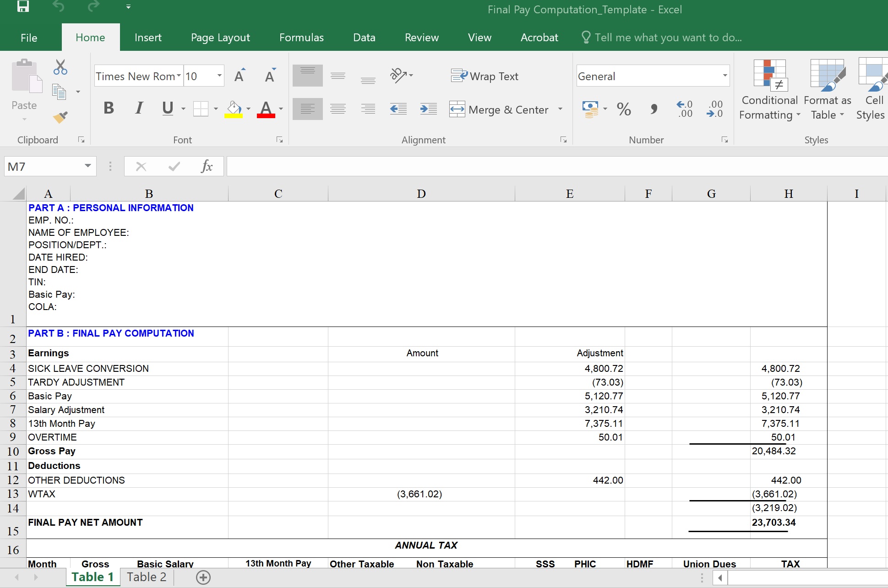The width and height of the screenshot is (888, 588).
Task: Open the Clipboard dialog launcher
Action: (x=81, y=140)
